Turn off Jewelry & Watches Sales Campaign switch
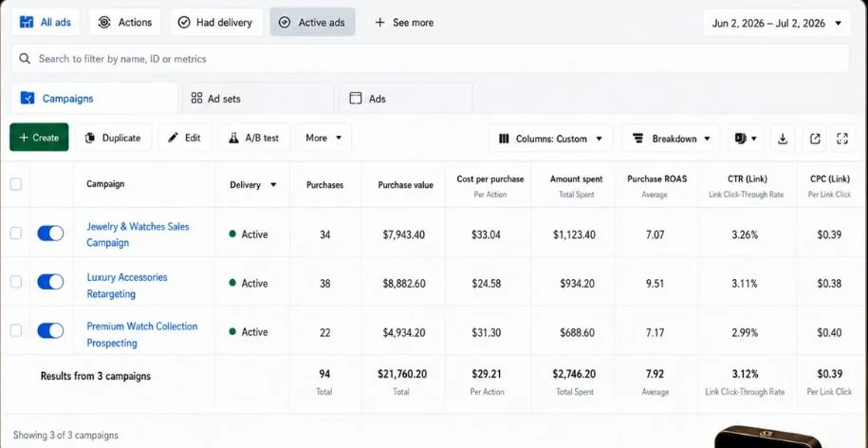The width and height of the screenshot is (868, 448). (x=50, y=233)
